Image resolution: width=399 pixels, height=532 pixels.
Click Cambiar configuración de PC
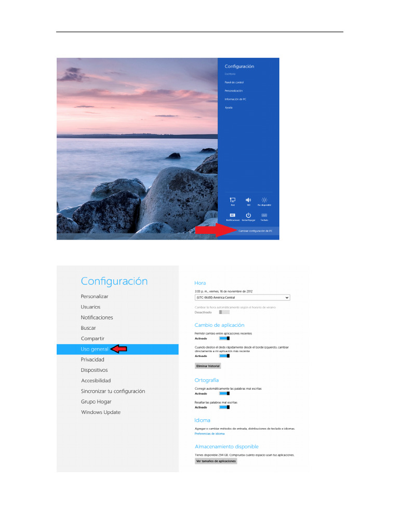point(255,231)
